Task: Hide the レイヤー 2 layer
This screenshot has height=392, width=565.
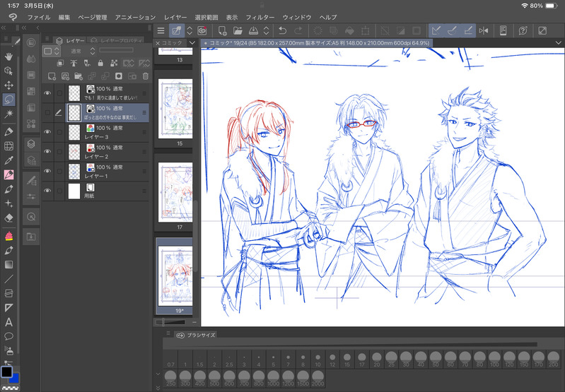Action: coord(47,152)
